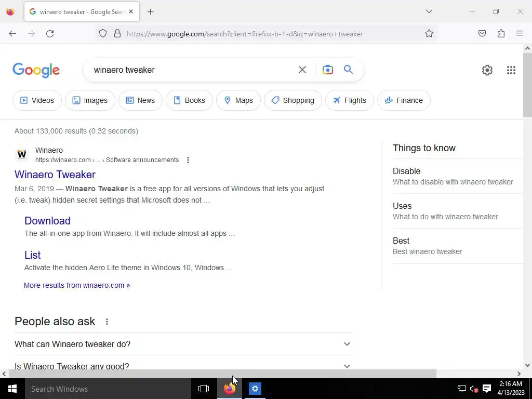532x399 pixels.
Task: Switch to the Maps filter
Action: click(238, 100)
